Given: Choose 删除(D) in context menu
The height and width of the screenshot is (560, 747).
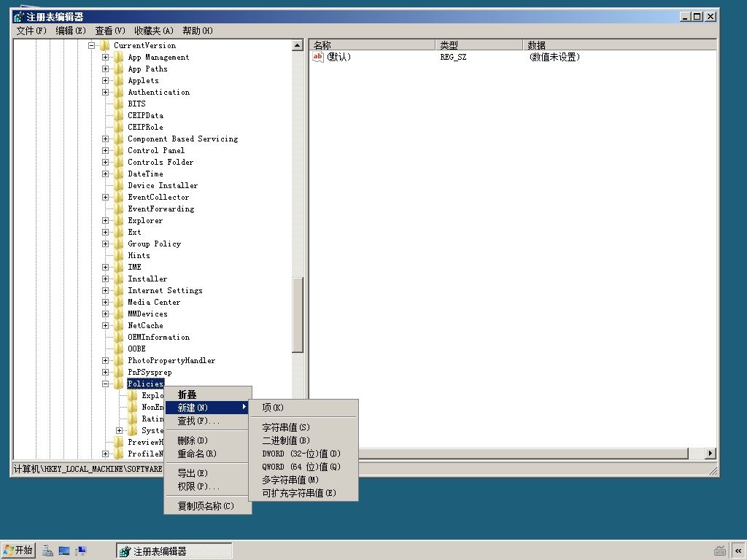Looking at the screenshot, I should click(208, 440).
